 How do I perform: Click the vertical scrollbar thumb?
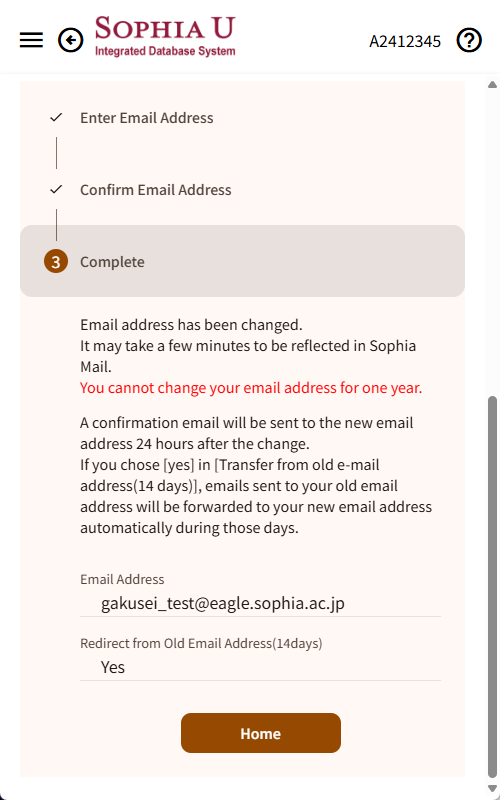(x=492, y=587)
